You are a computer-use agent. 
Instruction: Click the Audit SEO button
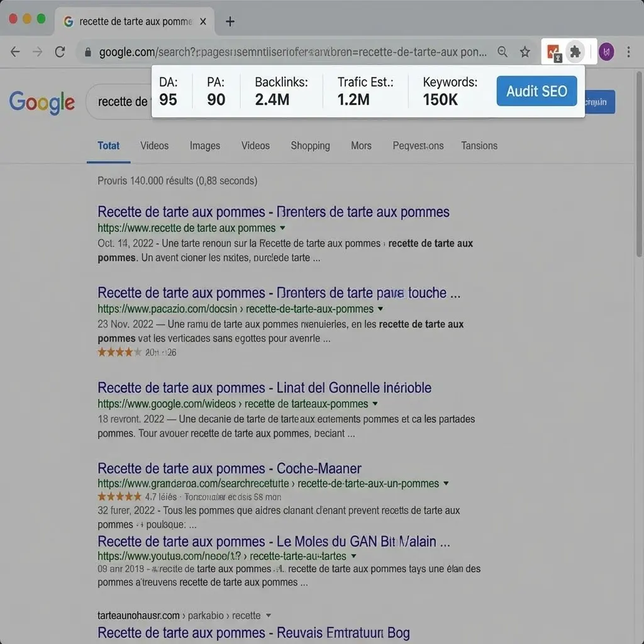[x=536, y=91]
